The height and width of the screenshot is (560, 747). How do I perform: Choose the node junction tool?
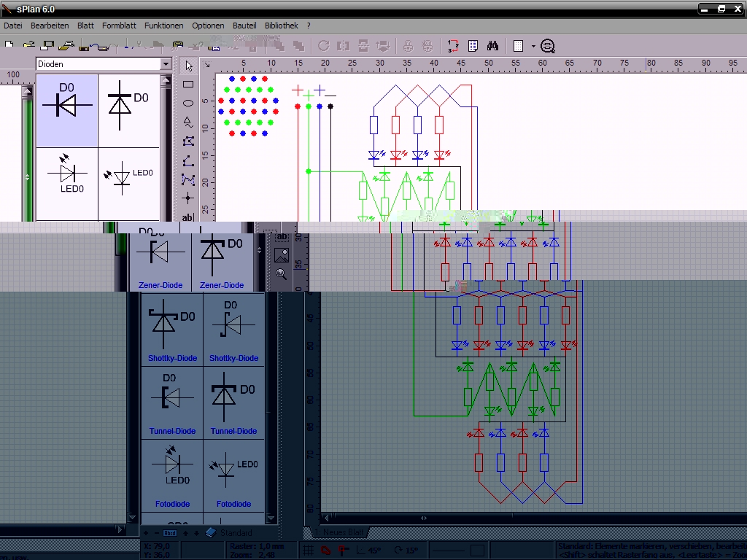pyautogui.click(x=188, y=198)
